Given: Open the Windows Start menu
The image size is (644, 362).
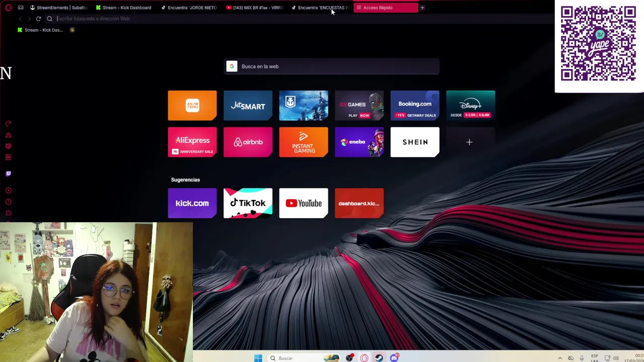Looking at the screenshot, I should (258, 358).
